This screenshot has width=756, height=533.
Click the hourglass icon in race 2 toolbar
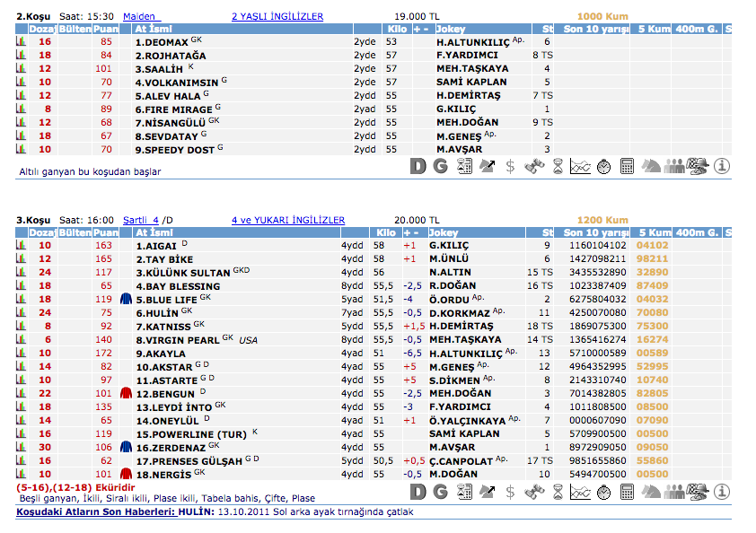pos(557,166)
